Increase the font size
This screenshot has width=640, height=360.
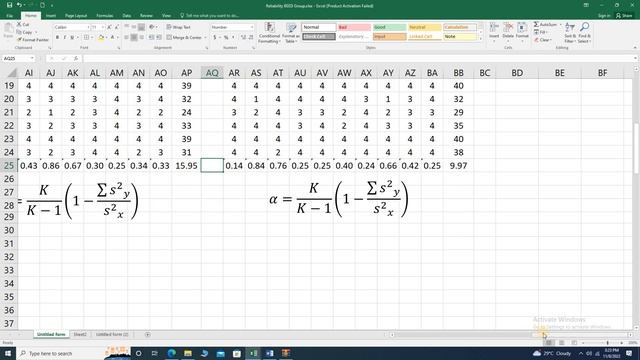pyautogui.click(x=109, y=27)
